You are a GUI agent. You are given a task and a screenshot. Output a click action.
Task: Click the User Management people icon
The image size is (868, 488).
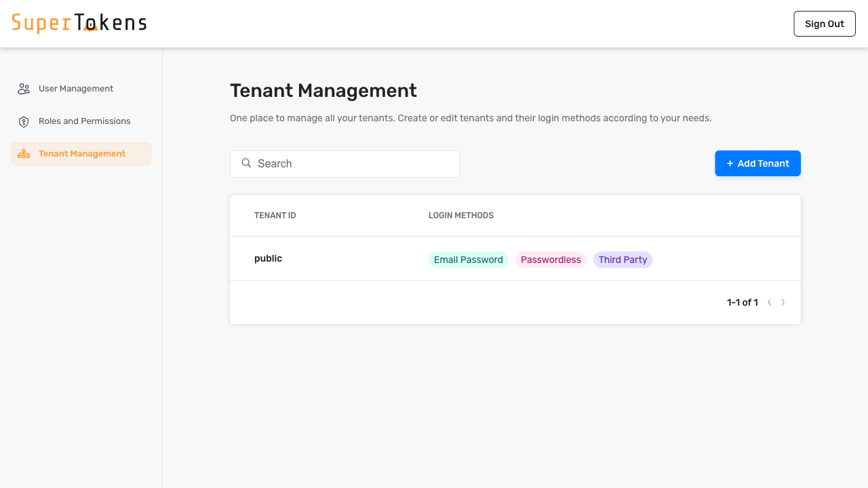(x=24, y=88)
